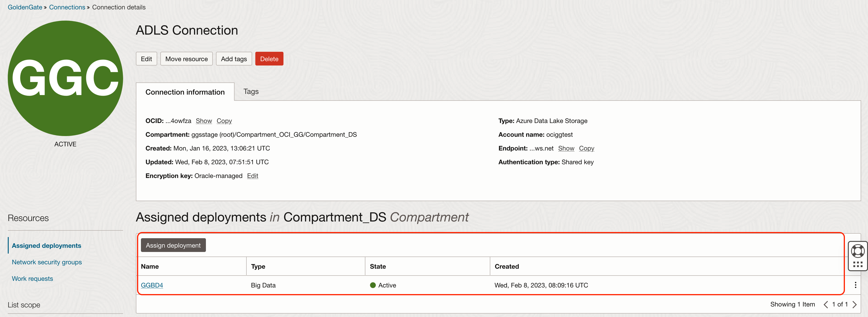Open Work requests in Resources
This screenshot has height=317, width=868.
click(32, 279)
